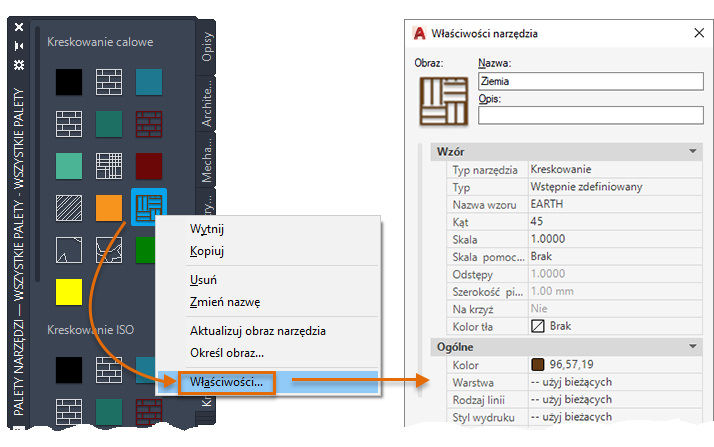Click the empty Opis input field

point(591,115)
